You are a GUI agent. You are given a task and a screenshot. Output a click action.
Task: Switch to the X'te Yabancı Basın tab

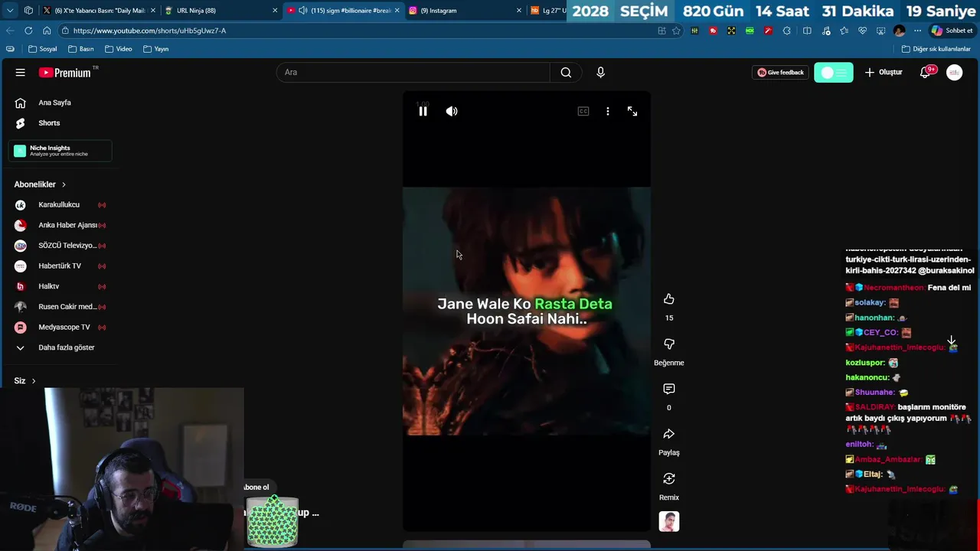pos(98,11)
